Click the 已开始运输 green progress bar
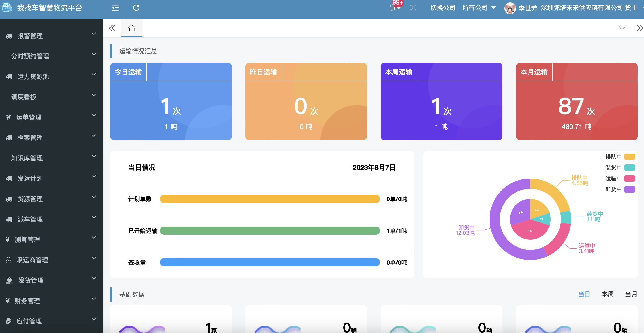Screen dimensions: 644x333 (270, 231)
